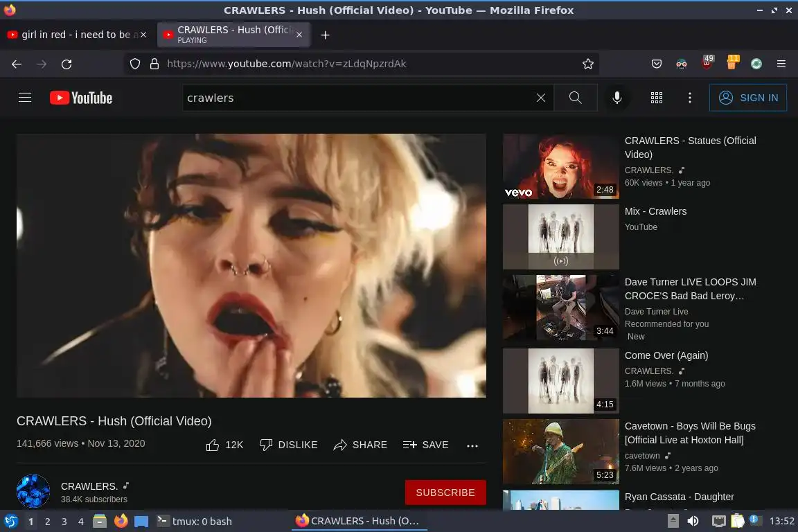Open 'Mix - Crawlers' title link
The image size is (798, 532).
tap(655, 211)
